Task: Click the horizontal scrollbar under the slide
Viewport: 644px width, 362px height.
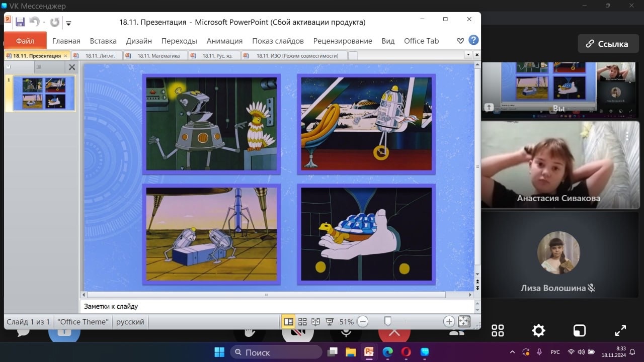Action: point(266,295)
